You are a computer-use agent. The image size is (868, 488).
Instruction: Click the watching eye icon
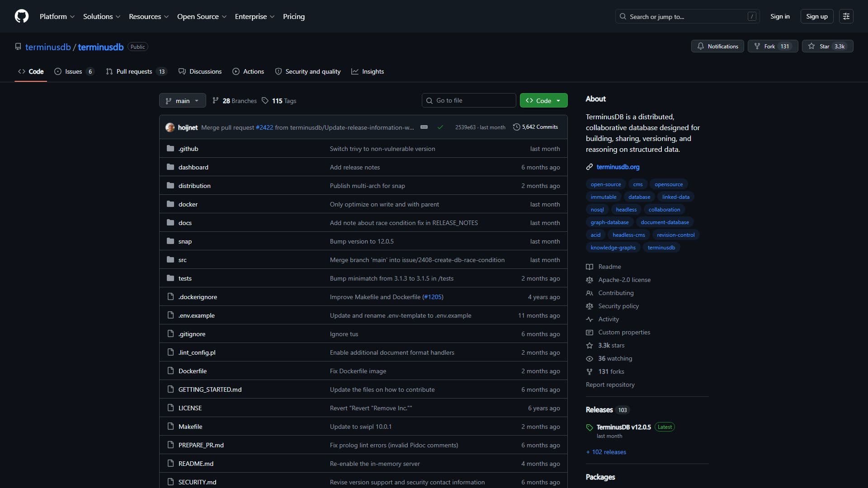point(590,359)
